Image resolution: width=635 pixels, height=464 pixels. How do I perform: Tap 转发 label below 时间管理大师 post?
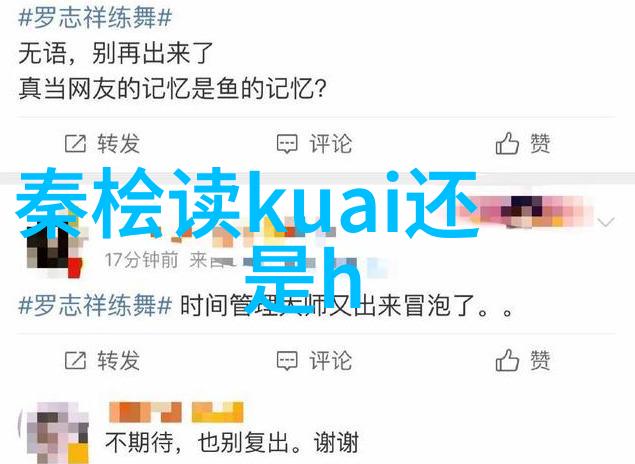(x=118, y=360)
